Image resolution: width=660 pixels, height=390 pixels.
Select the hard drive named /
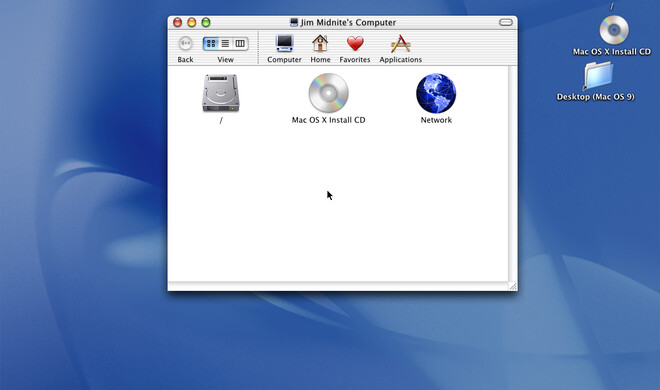click(x=221, y=93)
